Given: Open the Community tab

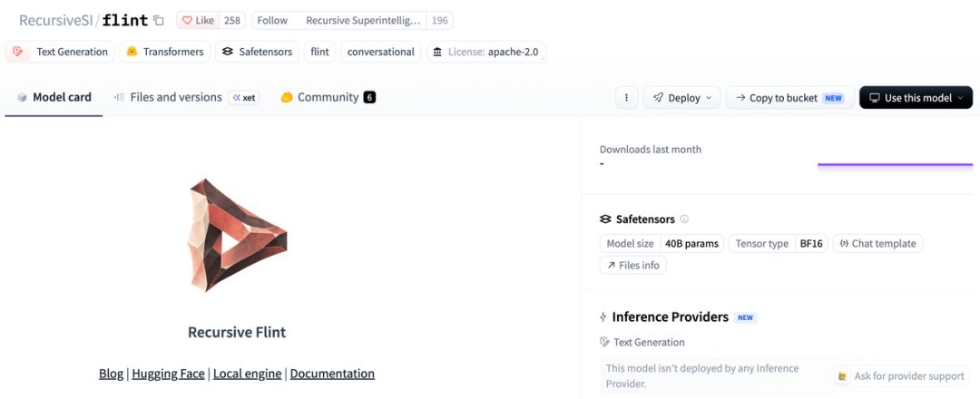Looking at the screenshot, I should click(x=328, y=97).
